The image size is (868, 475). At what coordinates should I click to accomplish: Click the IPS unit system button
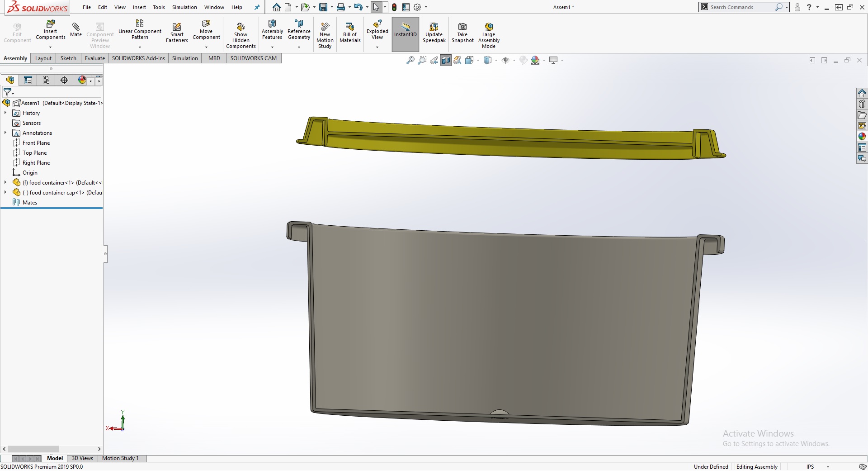click(x=810, y=467)
